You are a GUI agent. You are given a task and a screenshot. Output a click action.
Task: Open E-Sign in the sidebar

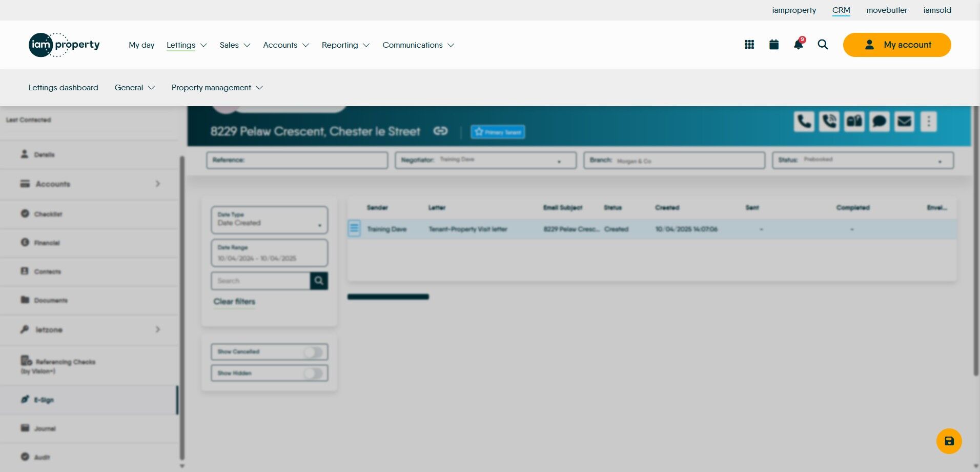[x=90, y=400]
